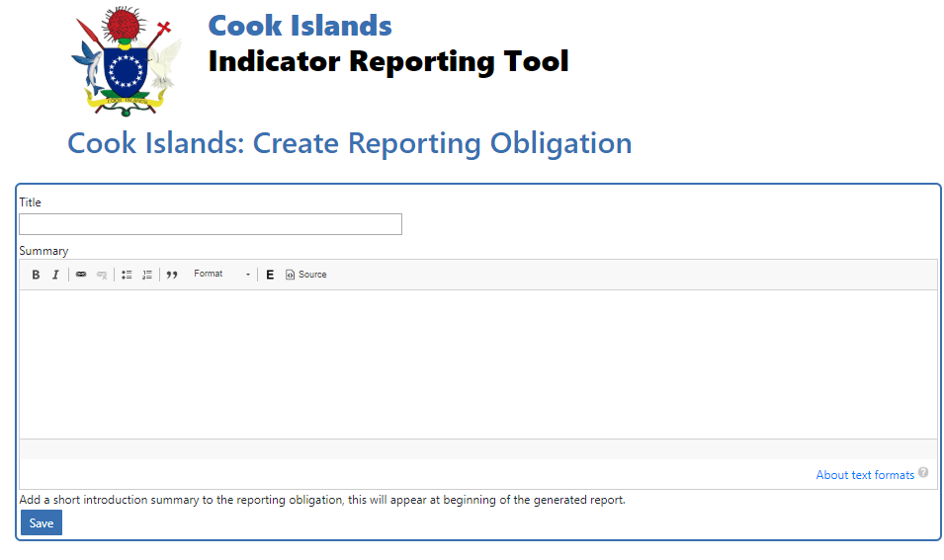
Task: Toggle bold formatting in Summary editor
Action: click(x=36, y=275)
